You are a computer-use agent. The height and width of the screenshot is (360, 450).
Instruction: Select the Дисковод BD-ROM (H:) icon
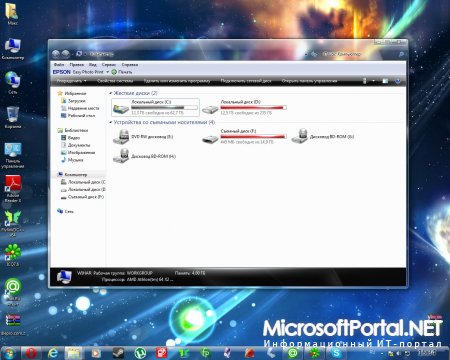pyautogui.click(x=121, y=156)
